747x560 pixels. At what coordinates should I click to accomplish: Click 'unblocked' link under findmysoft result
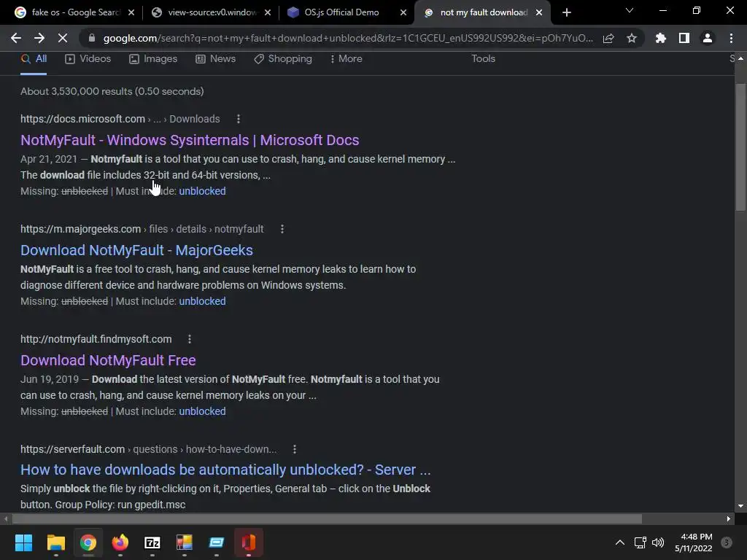(x=203, y=411)
